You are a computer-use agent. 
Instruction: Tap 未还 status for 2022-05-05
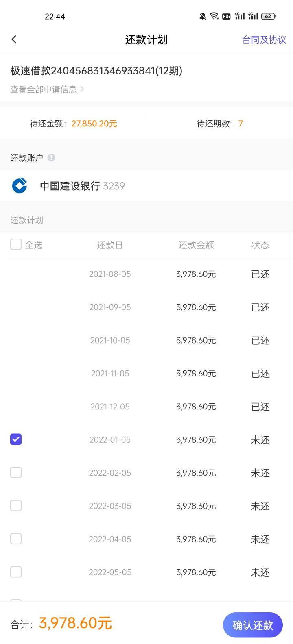(x=260, y=572)
